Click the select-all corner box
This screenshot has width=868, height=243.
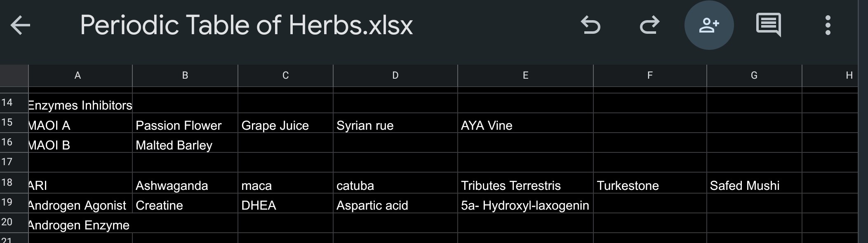point(14,75)
